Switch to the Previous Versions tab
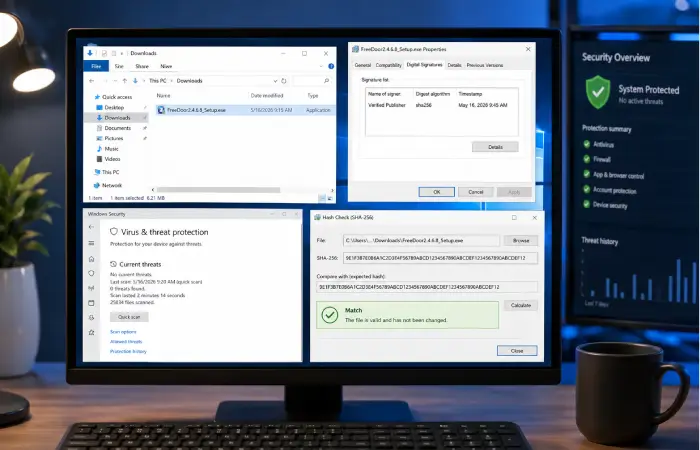Screen dimensions: 700x450 (x=485, y=65)
